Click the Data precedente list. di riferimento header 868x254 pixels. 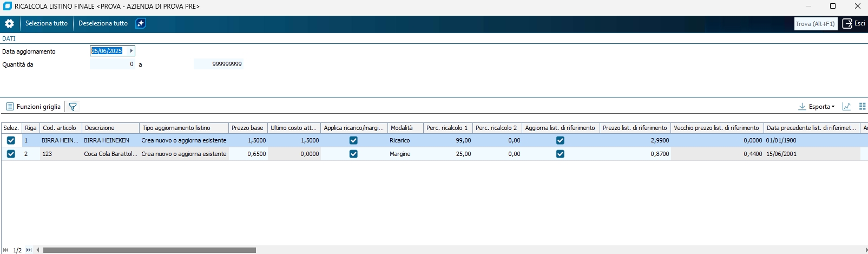click(812, 128)
